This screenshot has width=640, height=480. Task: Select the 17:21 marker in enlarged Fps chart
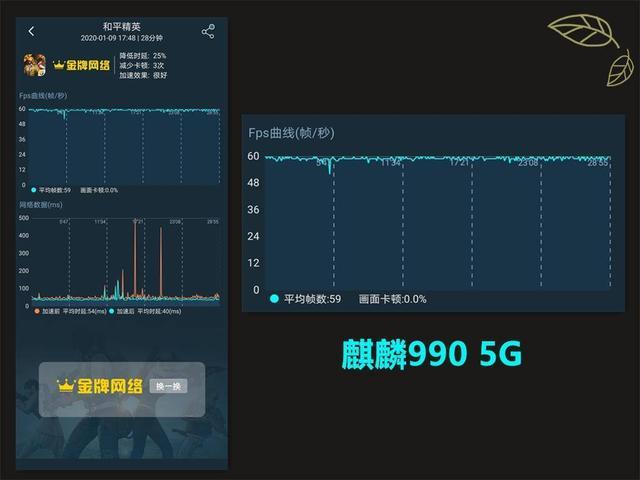[x=460, y=162]
